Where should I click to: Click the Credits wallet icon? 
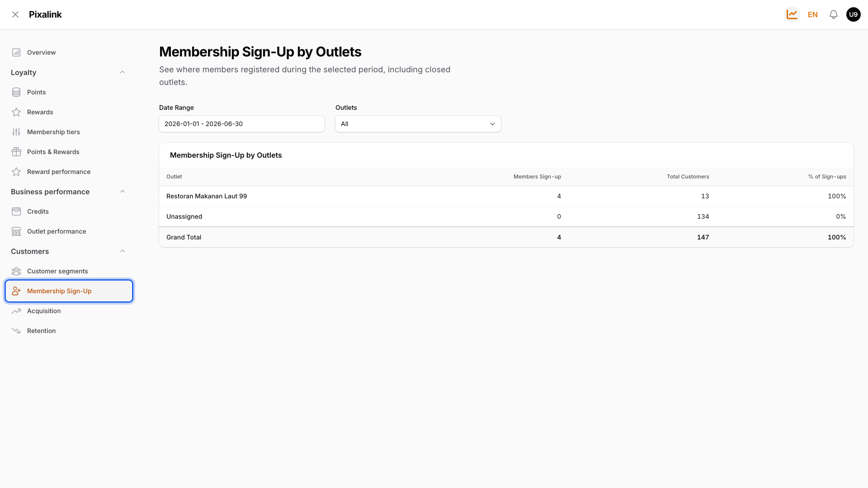click(x=16, y=211)
